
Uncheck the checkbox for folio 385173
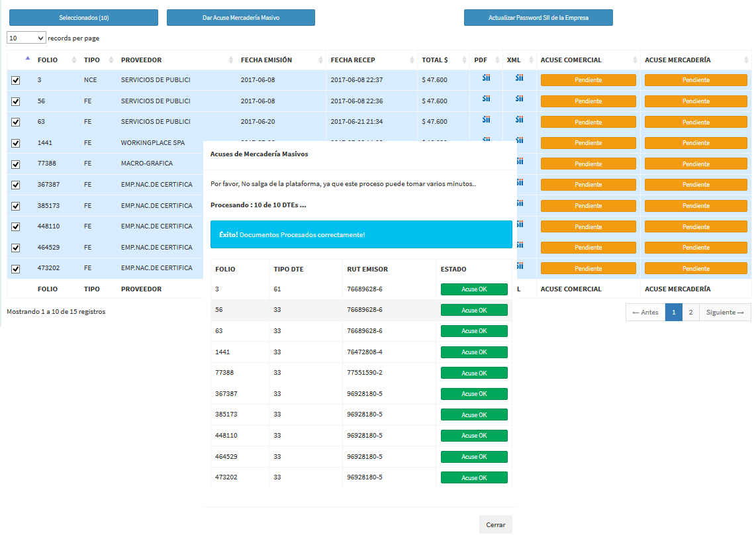pos(15,206)
